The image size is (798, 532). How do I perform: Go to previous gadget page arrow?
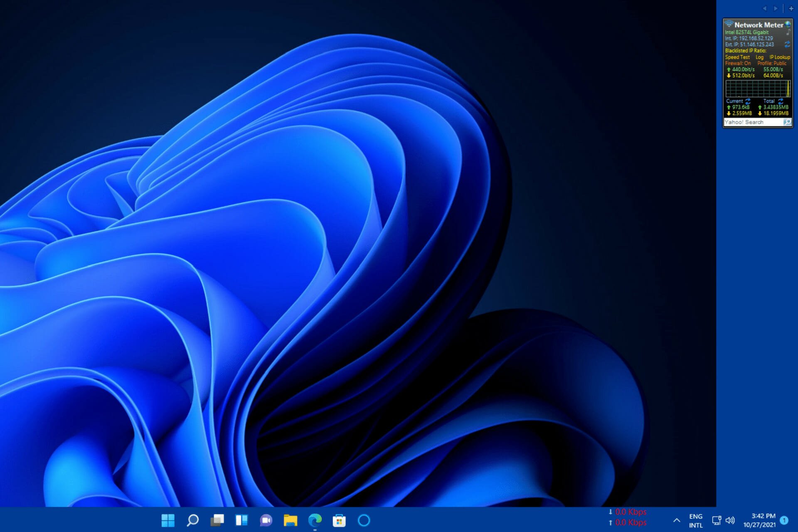[765, 8]
